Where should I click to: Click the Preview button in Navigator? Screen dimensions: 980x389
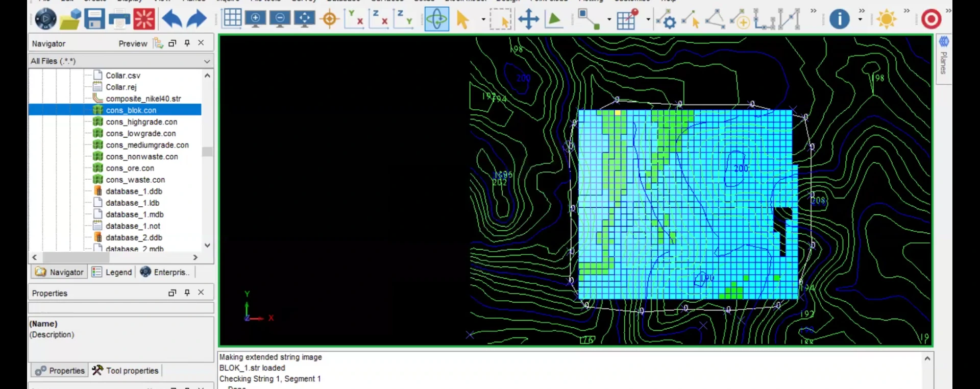pos(133,44)
